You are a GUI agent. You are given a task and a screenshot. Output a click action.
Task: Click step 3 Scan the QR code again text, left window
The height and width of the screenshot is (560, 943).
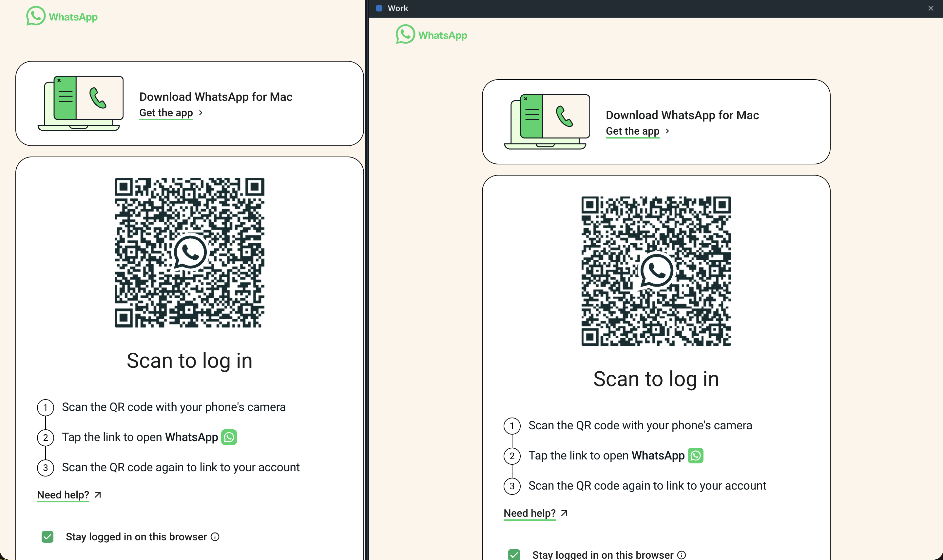coord(181,468)
